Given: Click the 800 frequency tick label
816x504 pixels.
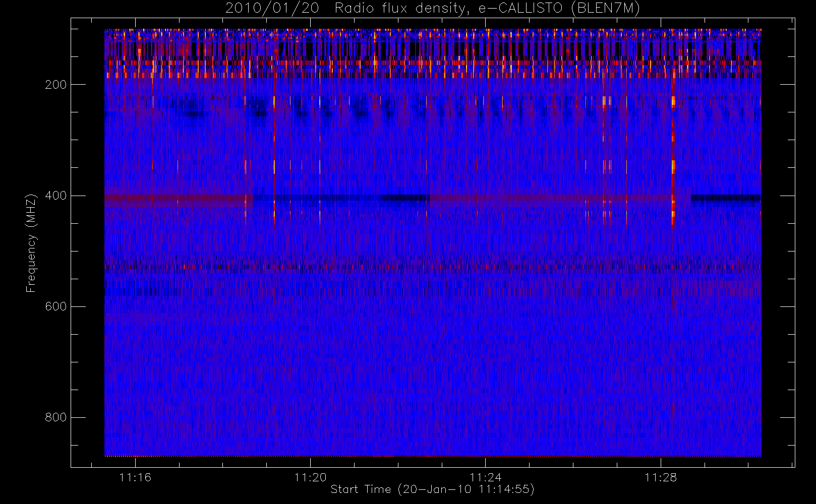Looking at the screenshot, I should [x=55, y=417].
